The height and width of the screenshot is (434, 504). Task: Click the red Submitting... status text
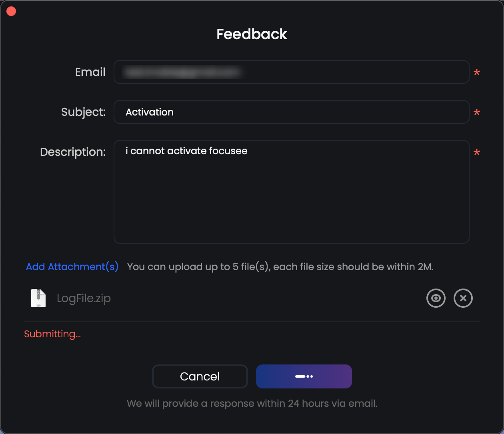pos(52,334)
